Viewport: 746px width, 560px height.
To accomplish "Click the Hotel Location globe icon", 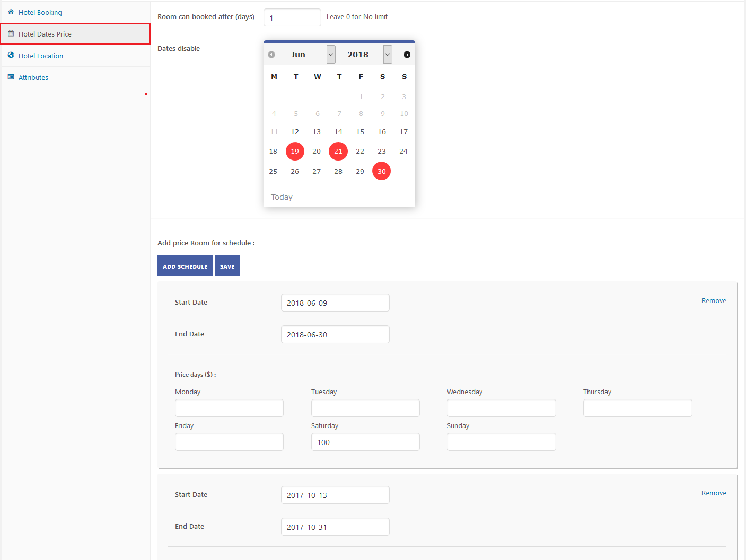I will tap(11, 55).
